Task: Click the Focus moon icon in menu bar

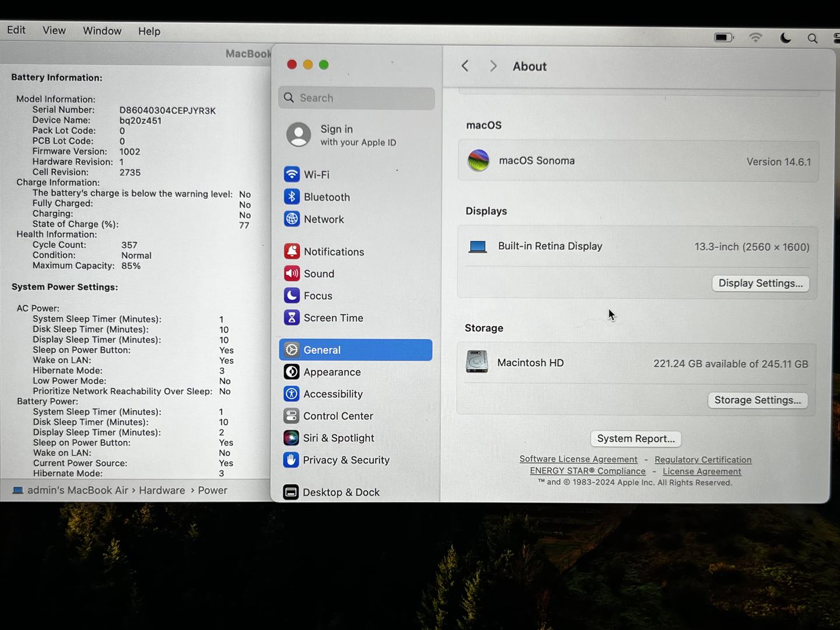Action: tap(786, 38)
